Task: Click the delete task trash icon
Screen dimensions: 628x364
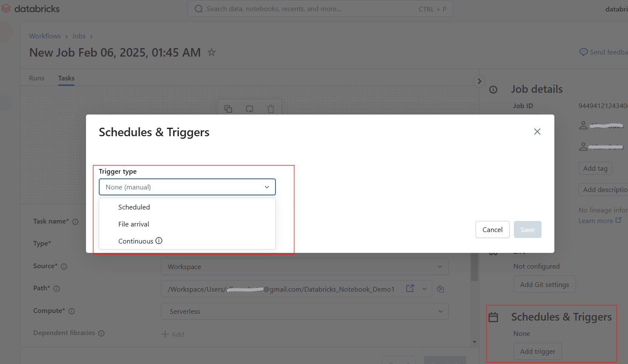Action: coord(271,109)
